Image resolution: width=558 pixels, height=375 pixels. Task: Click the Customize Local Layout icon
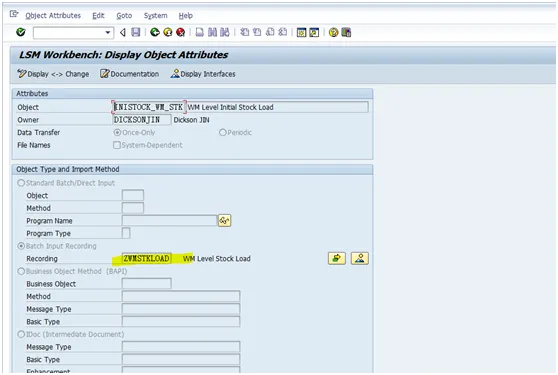346,32
